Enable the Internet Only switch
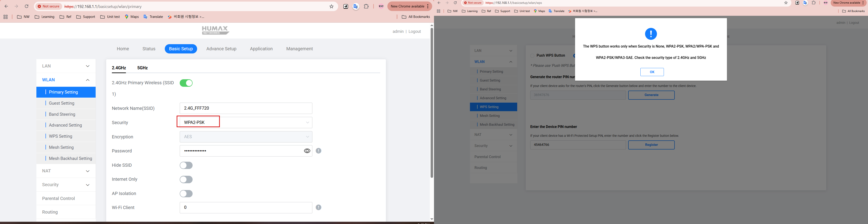Viewport: 868px width, 224px height. tap(186, 179)
